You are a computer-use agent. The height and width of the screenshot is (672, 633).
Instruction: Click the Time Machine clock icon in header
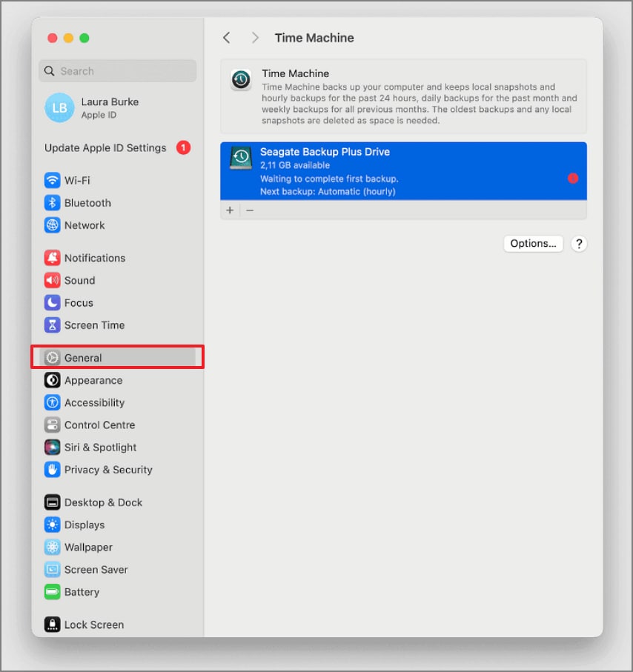click(241, 80)
